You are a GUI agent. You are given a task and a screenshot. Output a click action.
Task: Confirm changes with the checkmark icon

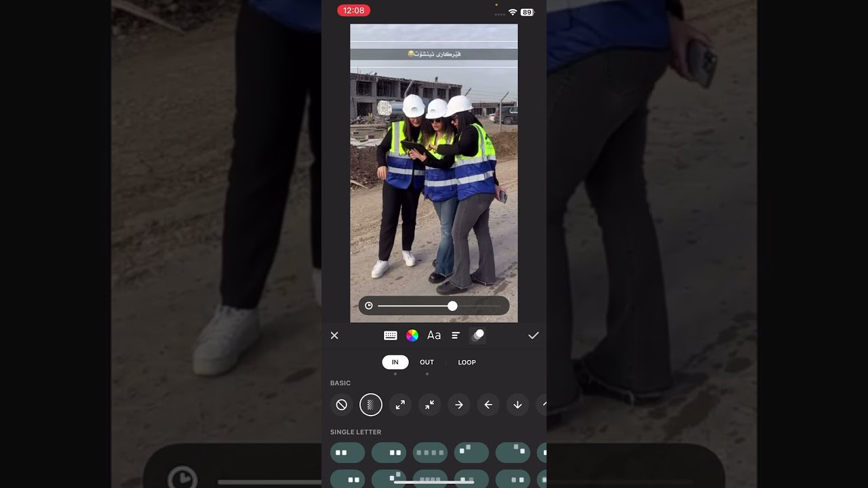tap(534, 335)
